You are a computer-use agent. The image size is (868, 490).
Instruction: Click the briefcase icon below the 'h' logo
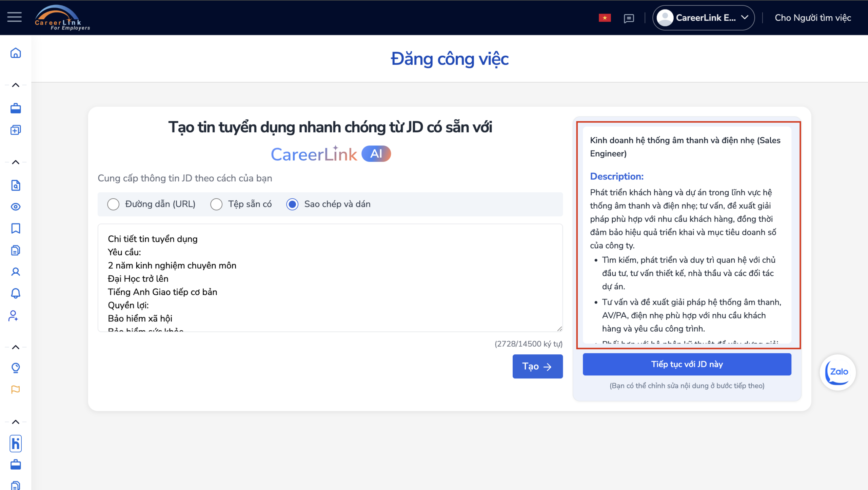(x=16, y=465)
